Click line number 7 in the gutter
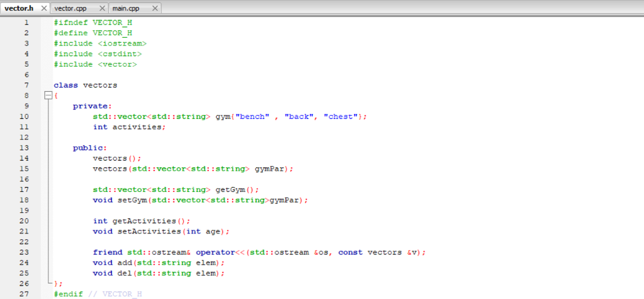This screenshot has height=299, width=644. [26, 86]
